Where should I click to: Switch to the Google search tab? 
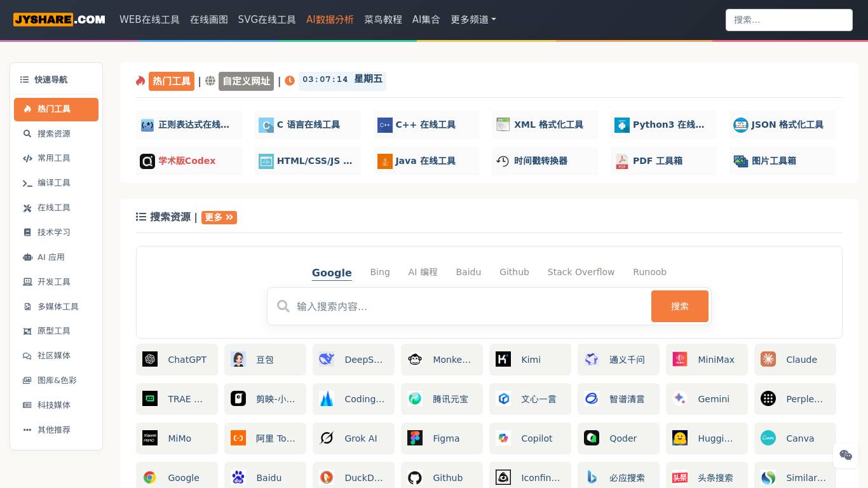[x=332, y=273]
